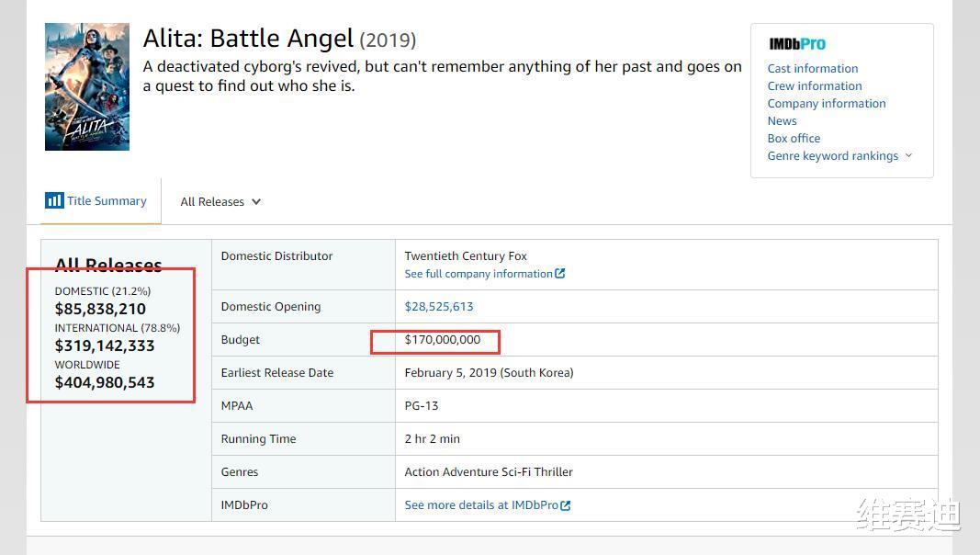Image resolution: width=980 pixels, height=555 pixels.
Task: Click the Title Summary bar chart icon
Action: (54, 200)
